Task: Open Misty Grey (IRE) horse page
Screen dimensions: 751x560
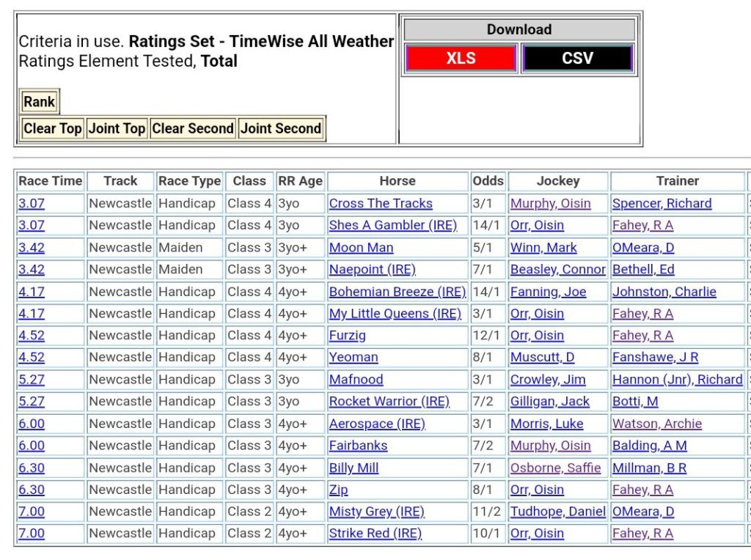Action: click(376, 512)
